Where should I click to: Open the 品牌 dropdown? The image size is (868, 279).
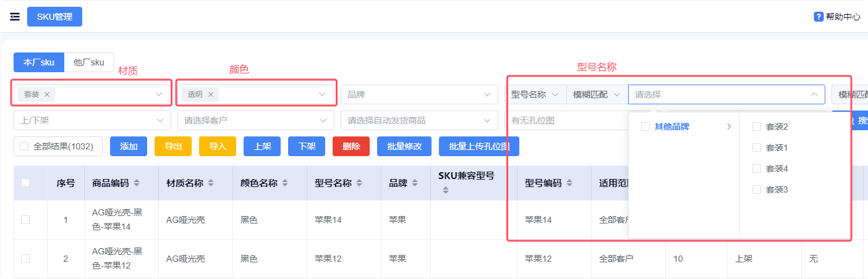tap(419, 94)
